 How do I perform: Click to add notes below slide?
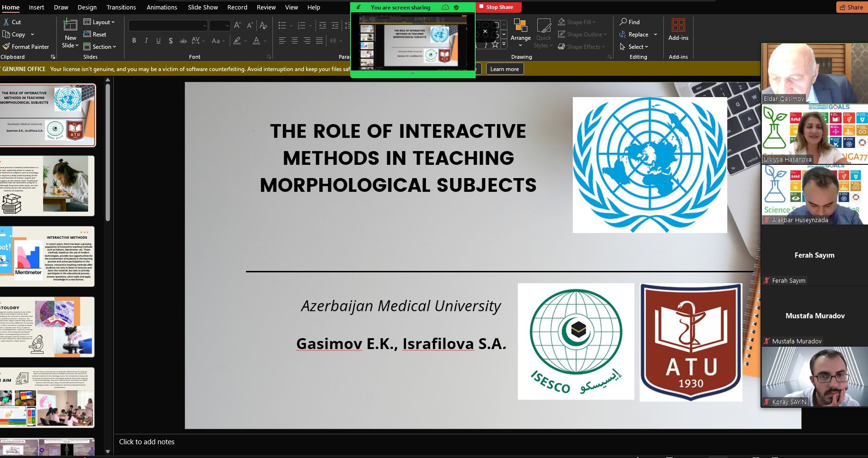(x=147, y=441)
